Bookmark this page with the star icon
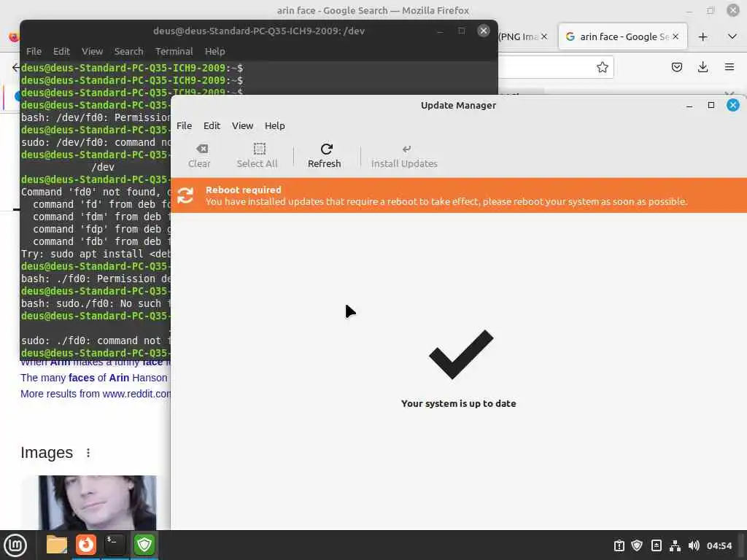Screen dimensions: 747x560 pos(602,67)
